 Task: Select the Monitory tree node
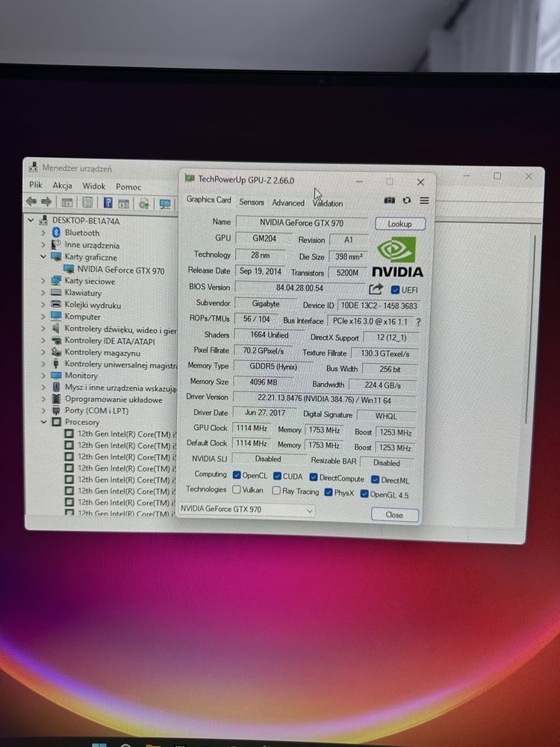coord(81,376)
